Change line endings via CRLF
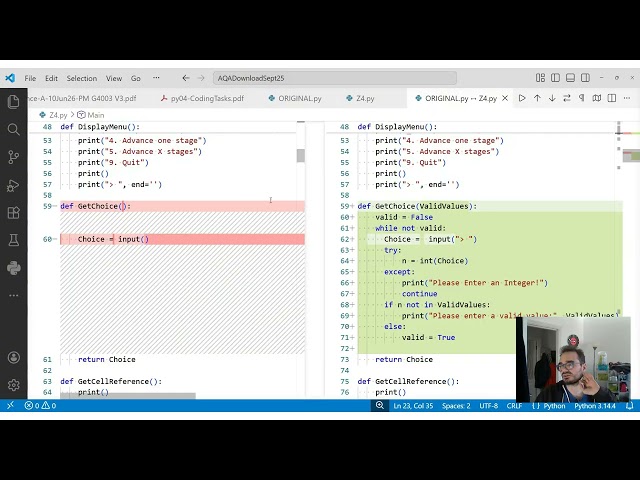Viewport: 640px width, 480px height. coord(514,406)
